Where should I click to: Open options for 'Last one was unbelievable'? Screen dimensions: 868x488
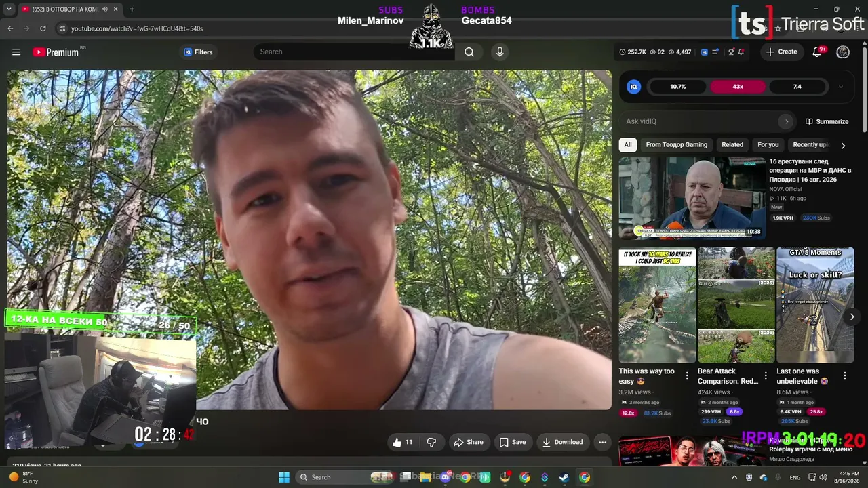point(845,375)
